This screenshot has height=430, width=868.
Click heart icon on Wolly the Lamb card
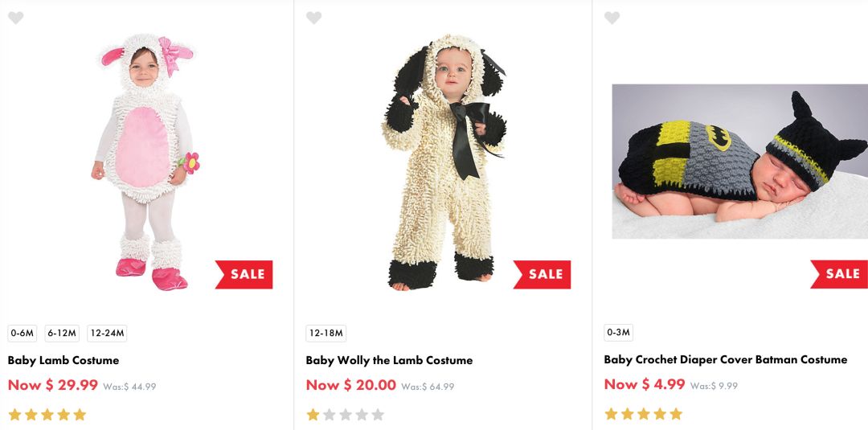pyautogui.click(x=313, y=18)
